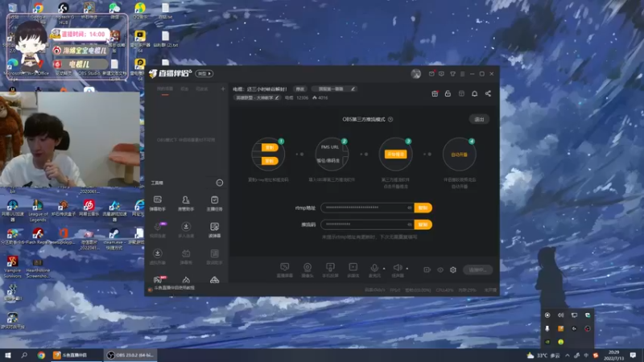This screenshot has height=362, width=644.
Task: Open the 读弹幕 danmaku reader tool
Action: click(x=214, y=230)
